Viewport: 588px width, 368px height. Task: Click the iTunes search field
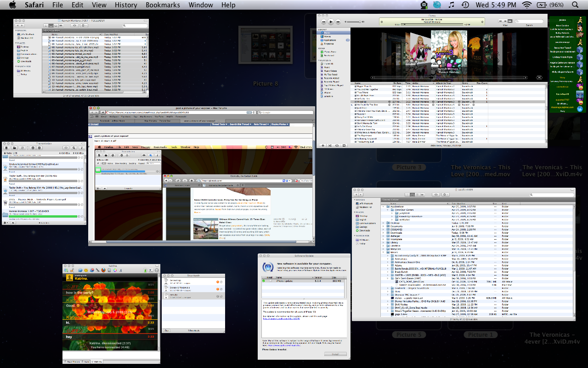click(x=529, y=21)
